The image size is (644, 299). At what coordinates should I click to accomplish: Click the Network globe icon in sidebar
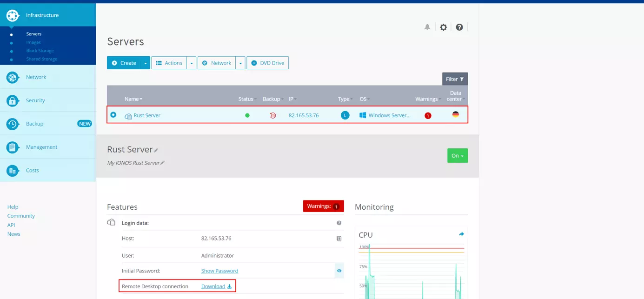tap(13, 77)
